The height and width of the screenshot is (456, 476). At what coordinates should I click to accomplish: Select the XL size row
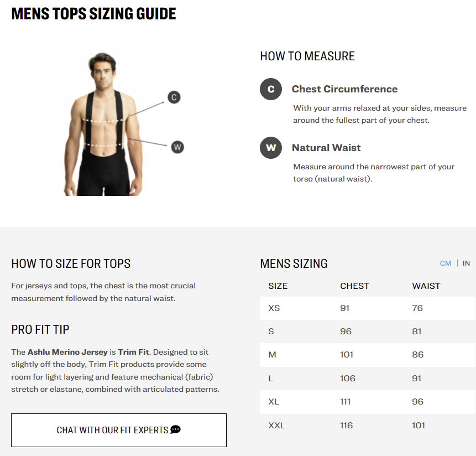[x=367, y=402]
